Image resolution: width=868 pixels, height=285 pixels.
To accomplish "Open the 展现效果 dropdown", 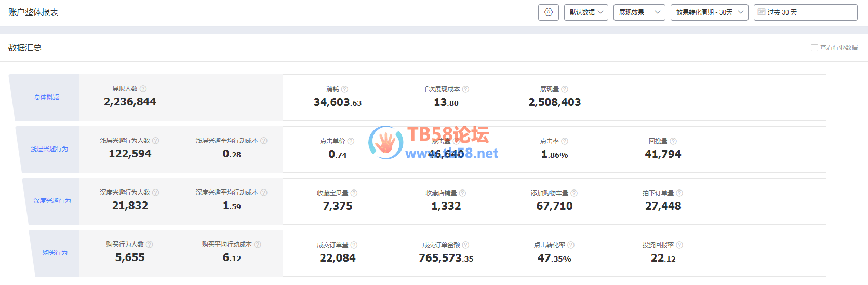I will pyautogui.click(x=639, y=12).
